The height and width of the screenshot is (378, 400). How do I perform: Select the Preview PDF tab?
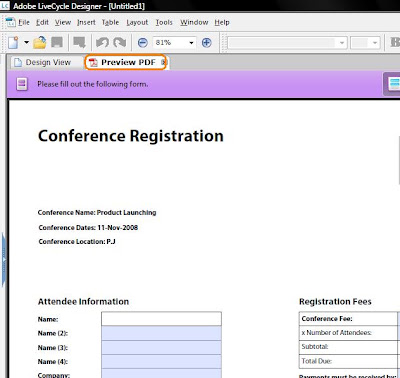click(125, 62)
